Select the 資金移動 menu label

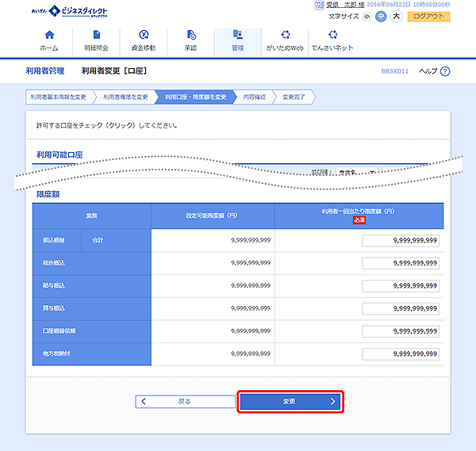144,48
